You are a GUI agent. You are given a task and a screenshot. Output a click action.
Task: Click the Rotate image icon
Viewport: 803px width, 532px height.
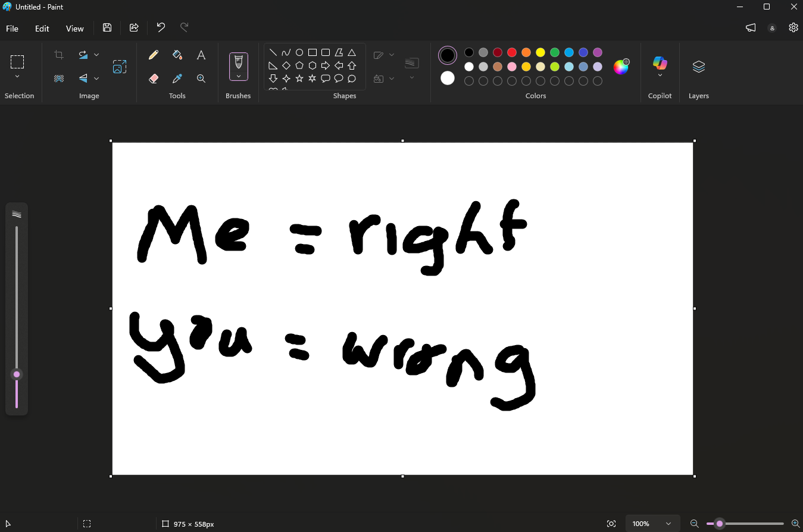[x=83, y=55]
